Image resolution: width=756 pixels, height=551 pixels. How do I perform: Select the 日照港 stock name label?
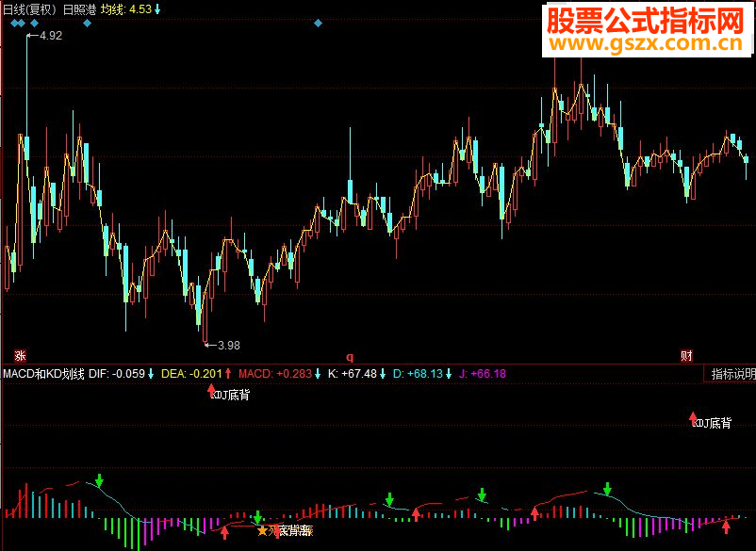[79, 9]
